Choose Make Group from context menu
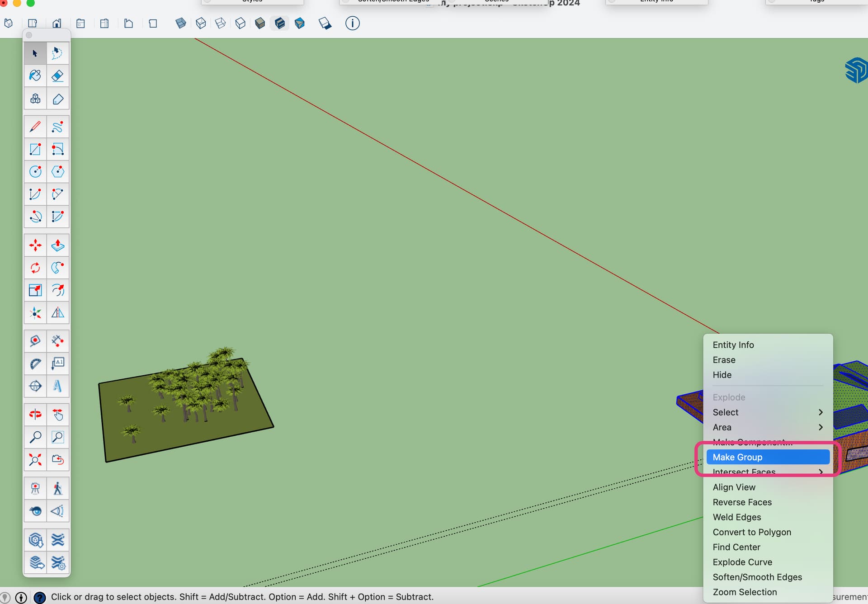Image resolution: width=868 pixels, height=604 pixels. point(737,457)
